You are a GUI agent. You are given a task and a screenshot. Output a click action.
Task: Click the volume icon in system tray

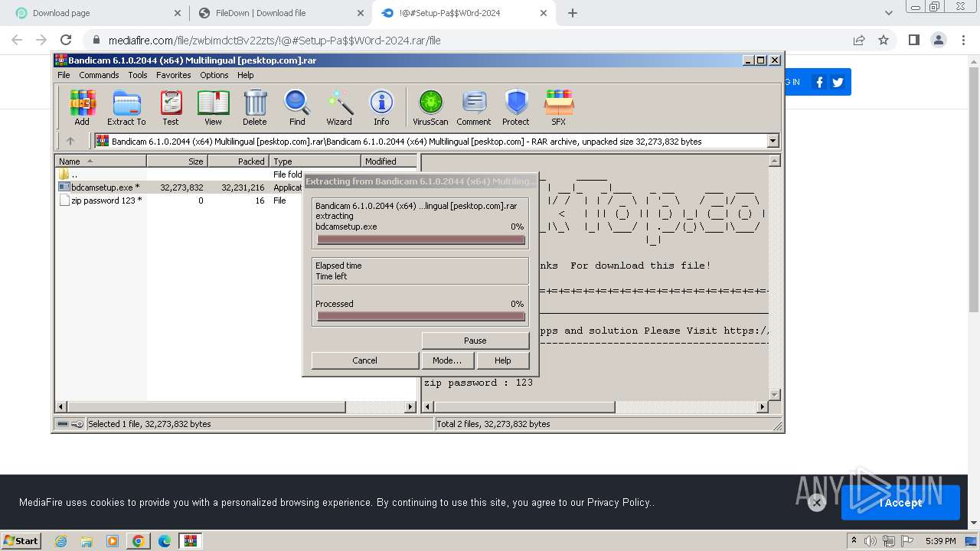click(871, 541)
